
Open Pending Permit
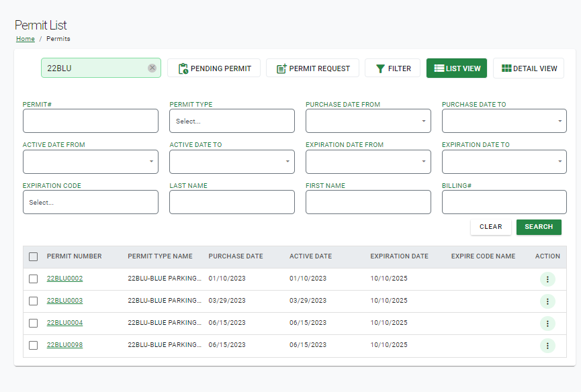pyautogui.click(x=214, y=68)
